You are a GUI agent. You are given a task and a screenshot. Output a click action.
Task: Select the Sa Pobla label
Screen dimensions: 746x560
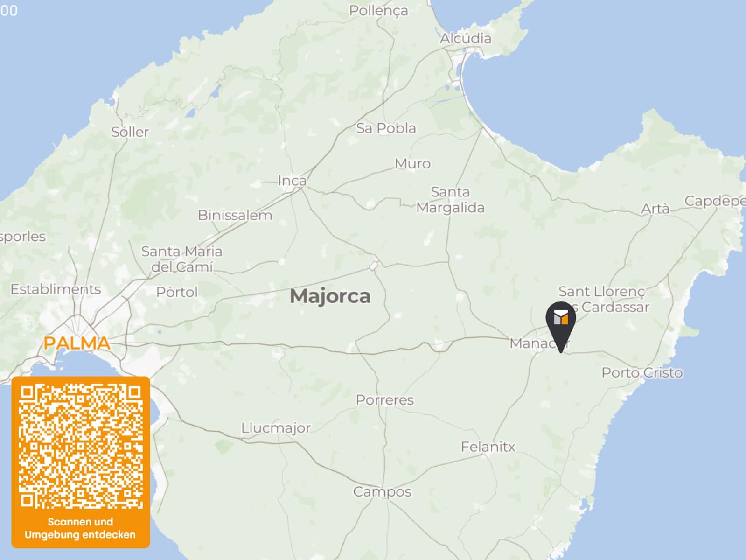pos(386,128)
